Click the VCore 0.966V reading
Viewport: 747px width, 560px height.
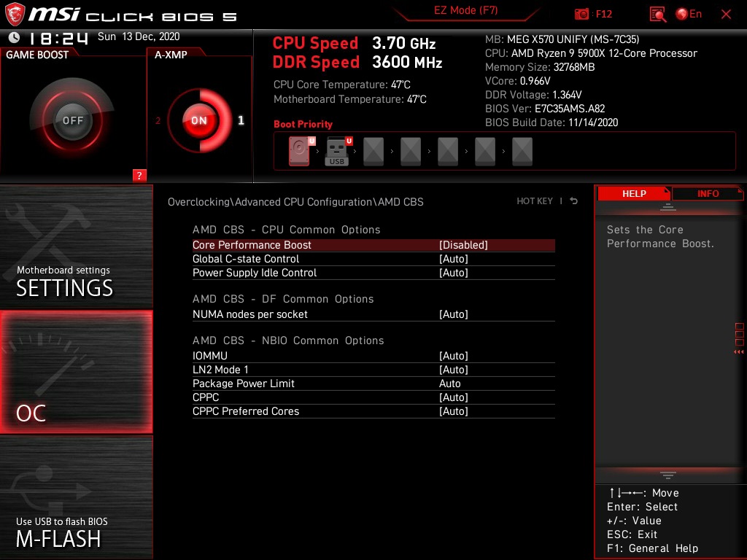coord(517,81)
